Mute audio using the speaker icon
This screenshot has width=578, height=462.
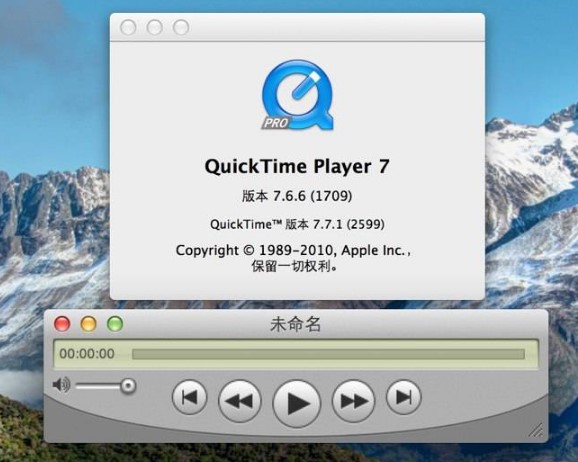tap(61, 385)
